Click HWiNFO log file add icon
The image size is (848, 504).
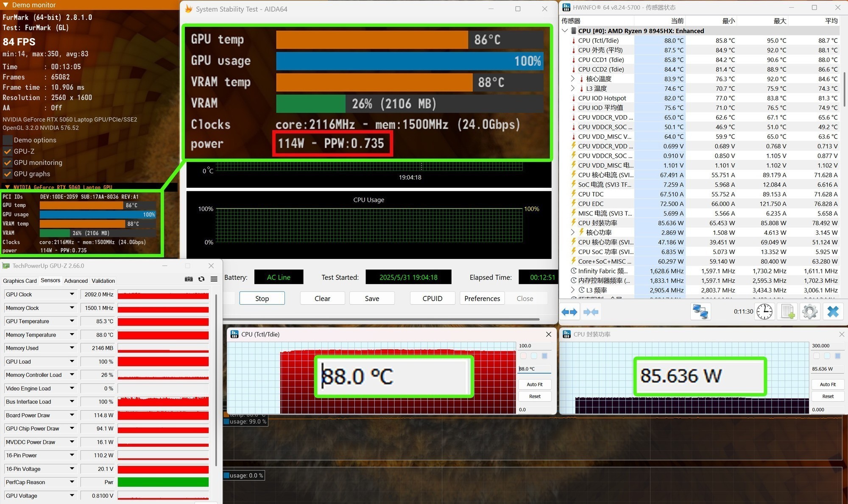pyautogui.click(x=787, y=312)
